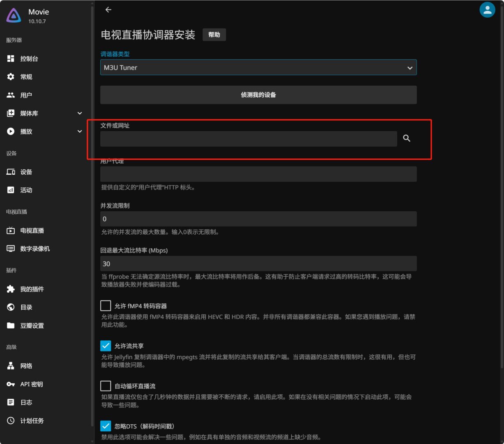
Task: Click the search icon beside 文件或网址 field
Action: (x=407, y=139)
